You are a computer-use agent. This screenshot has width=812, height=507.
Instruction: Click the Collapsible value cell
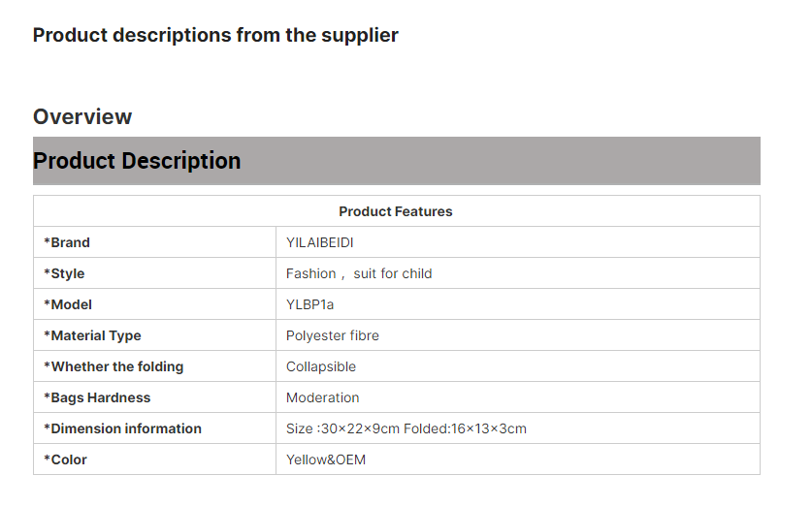(320, 366)
